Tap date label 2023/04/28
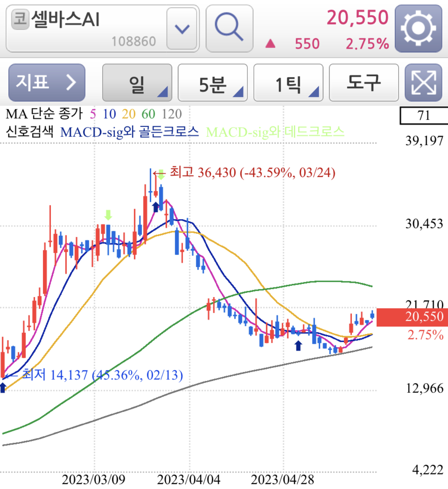This screenshot has height=489, width=448. coord(283,479)
